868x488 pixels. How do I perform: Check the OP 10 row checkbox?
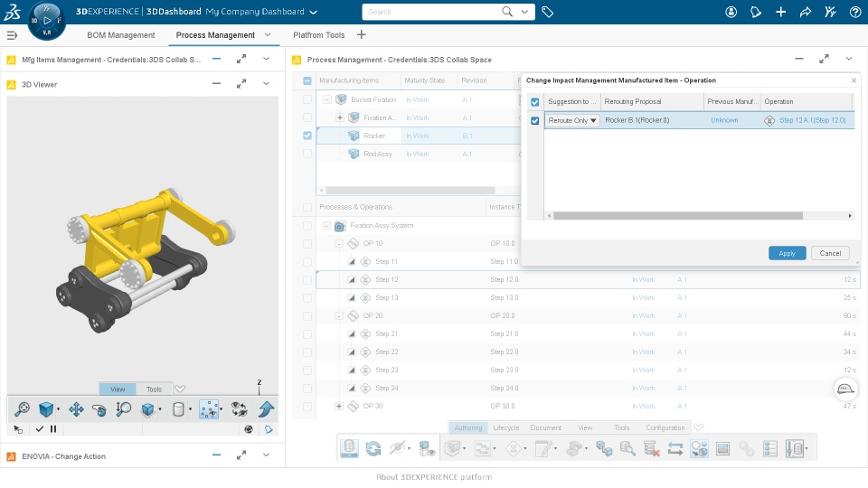(x=307, y=243)
